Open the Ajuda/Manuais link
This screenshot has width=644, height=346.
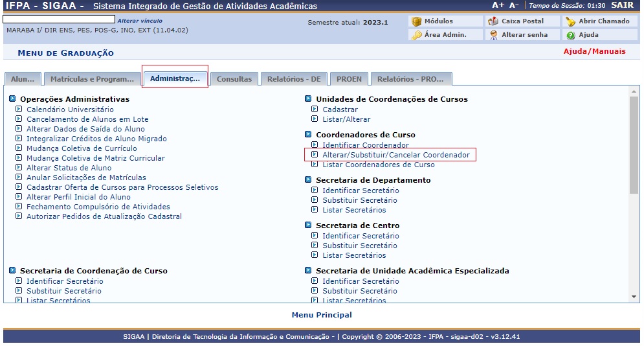coord(594,51)
